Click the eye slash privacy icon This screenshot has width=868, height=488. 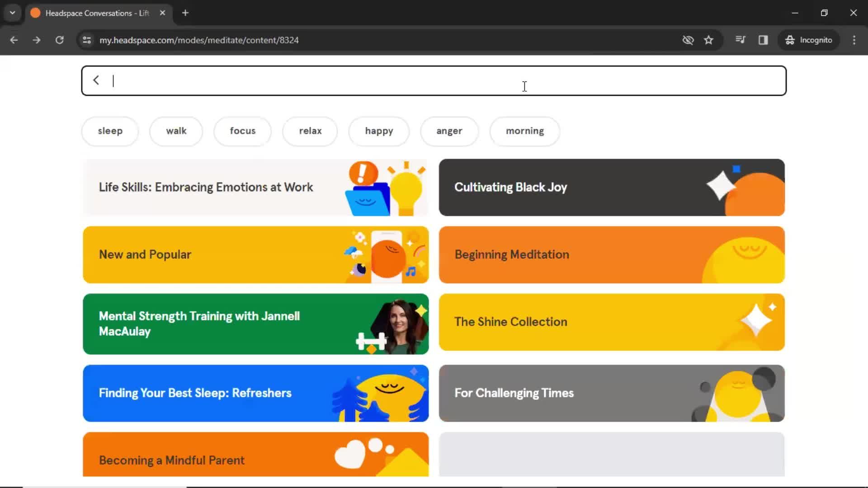click(x=688, y=40)
